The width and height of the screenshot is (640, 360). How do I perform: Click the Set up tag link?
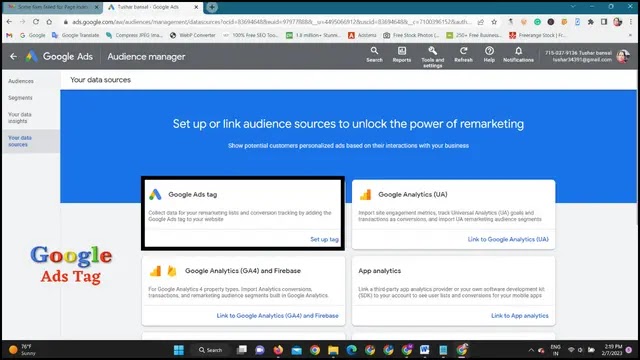tap(324, 239)
